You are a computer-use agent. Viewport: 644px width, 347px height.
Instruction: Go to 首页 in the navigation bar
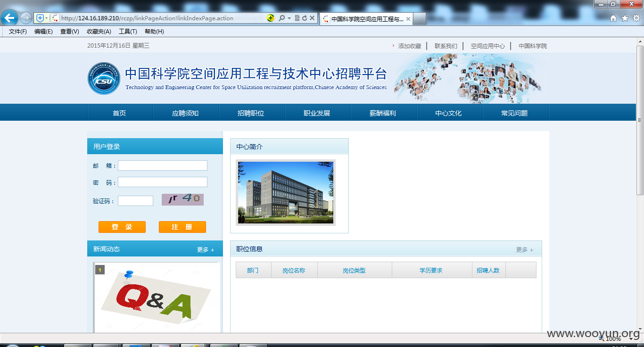(120, 113)
